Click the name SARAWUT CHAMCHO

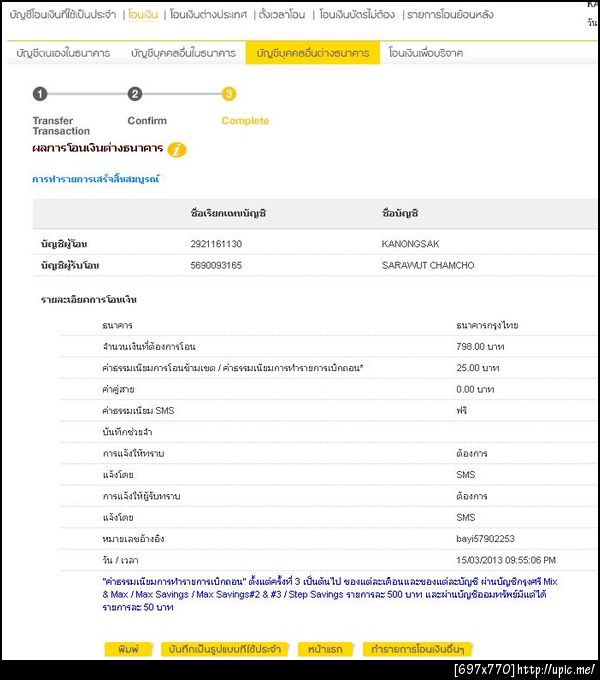428,265
